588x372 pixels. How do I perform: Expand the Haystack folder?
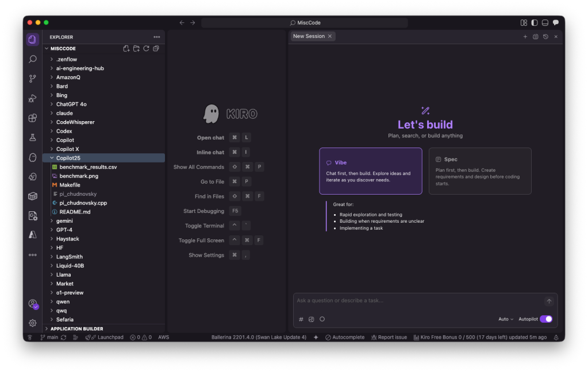[x=104, y=239]
